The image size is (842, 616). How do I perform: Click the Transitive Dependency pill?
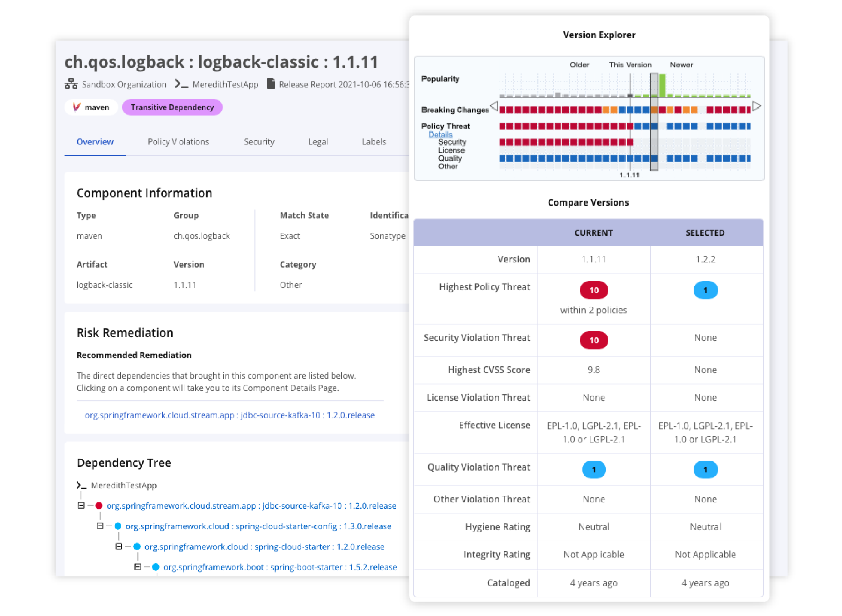click(x=172, y=107)
